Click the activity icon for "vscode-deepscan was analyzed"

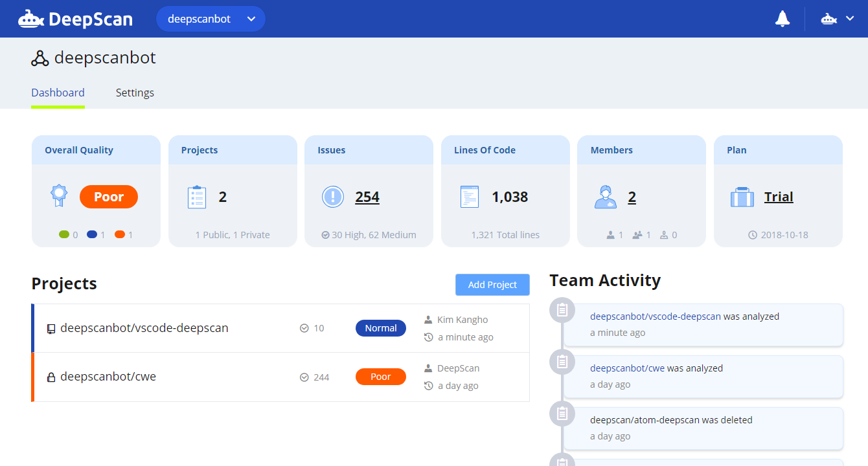click(x=562, y=310)
